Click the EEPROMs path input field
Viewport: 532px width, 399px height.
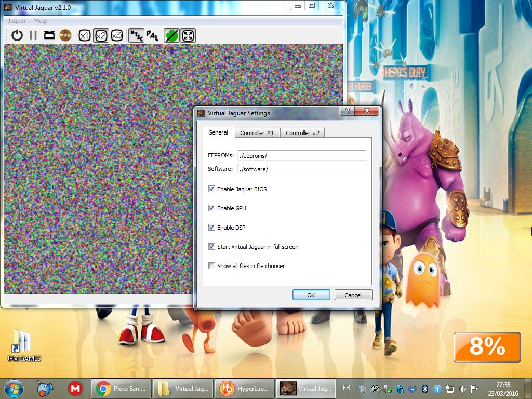pyautogui.click(x=301, y=155)
